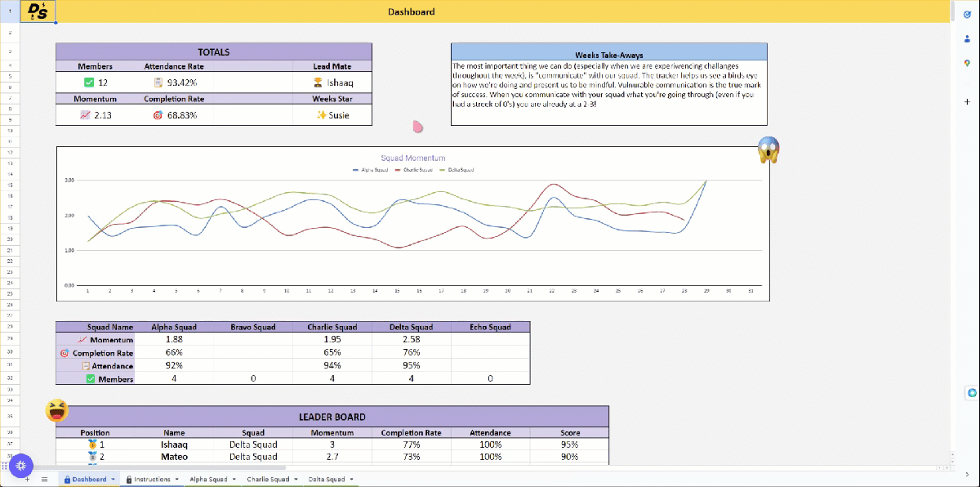Open the Google Tasks side panel icon
The width and height of the screenshot is (980, 487).
click(967, 14)
